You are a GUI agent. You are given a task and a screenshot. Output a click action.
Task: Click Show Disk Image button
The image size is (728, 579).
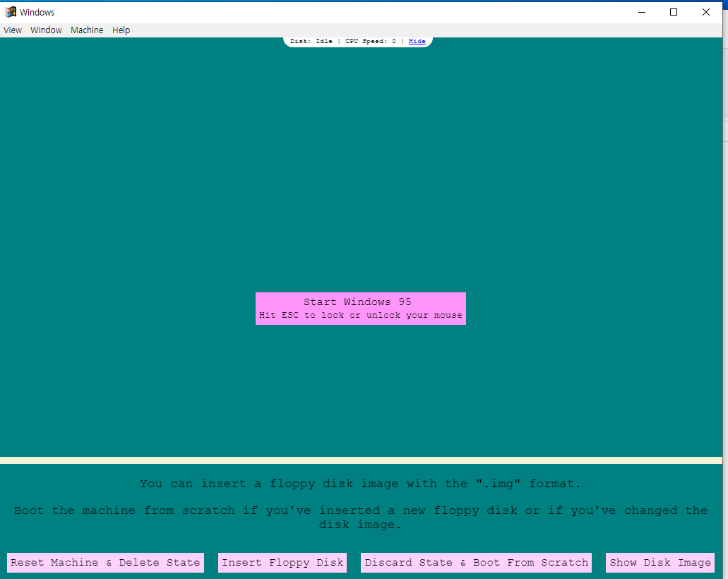point(660,563)
